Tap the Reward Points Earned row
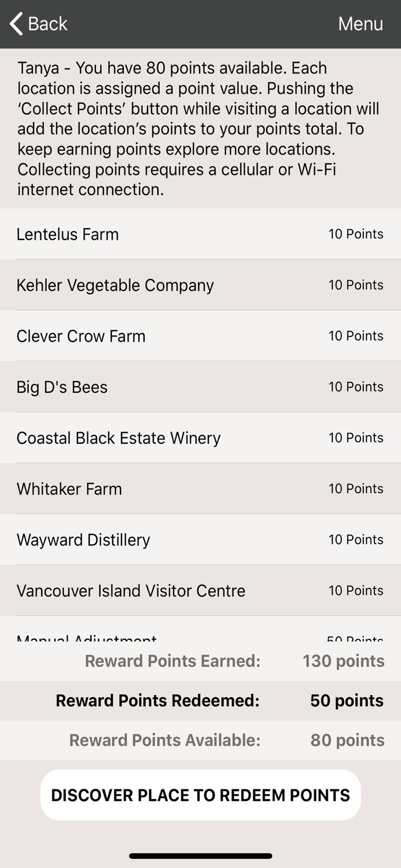This screenshot has width=401, height=868. [x=200, y=661]
